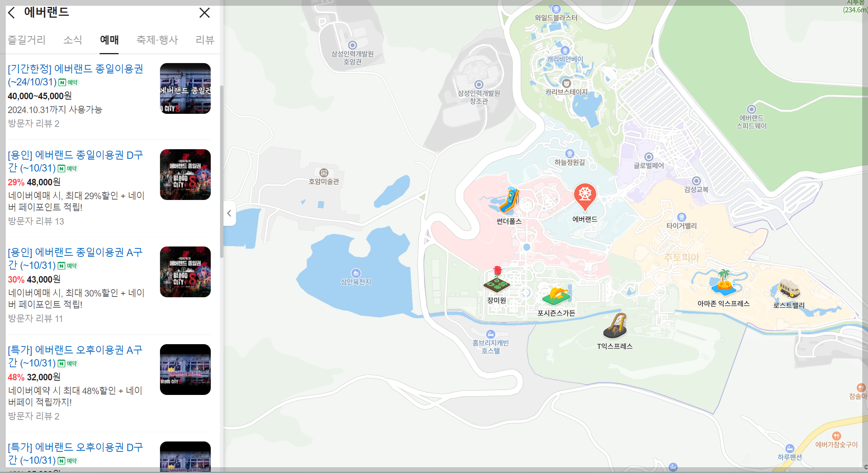Click the 홈브리지캐빈 호스텔 lodging icon

[490, 334]
